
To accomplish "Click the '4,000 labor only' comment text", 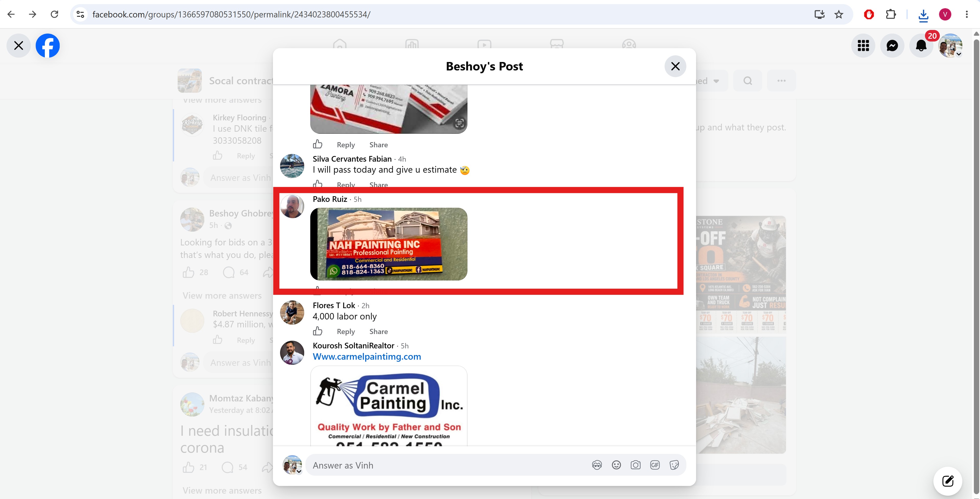I will pos(345,316).
